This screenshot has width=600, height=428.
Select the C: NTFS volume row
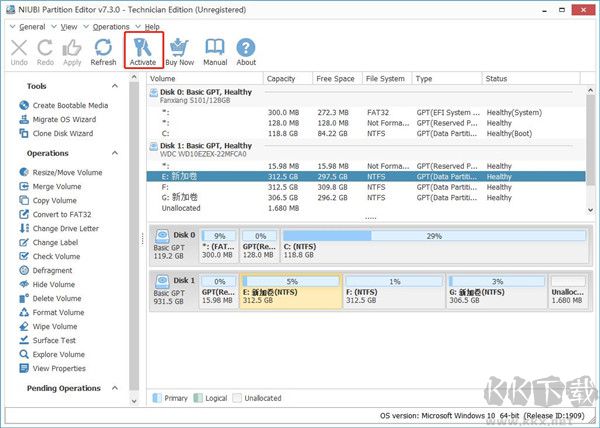pyautogui.click(x=366, y=133)
